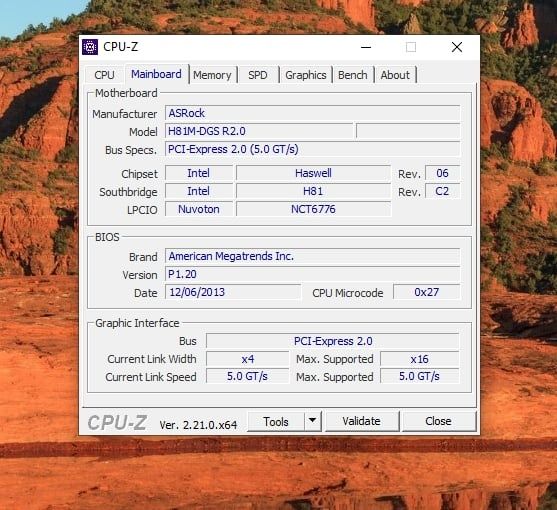Click the Manufacturer label

click(x=124, y=114)
